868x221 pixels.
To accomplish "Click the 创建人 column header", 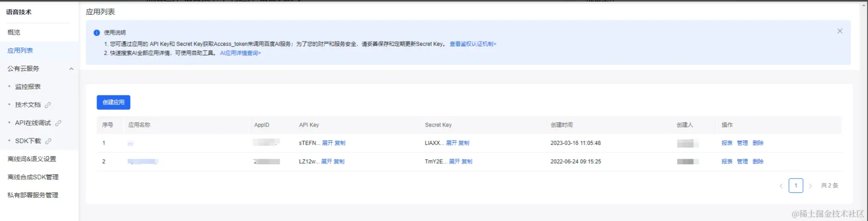I will point(684,125).
